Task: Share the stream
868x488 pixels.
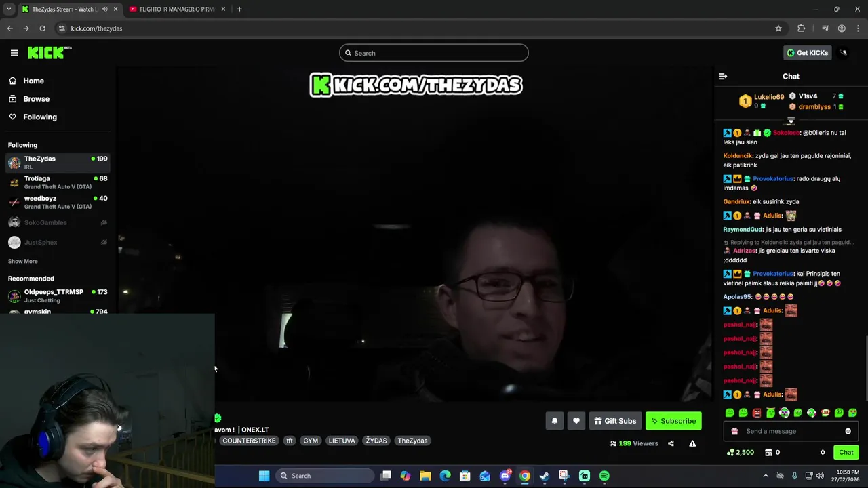Action: click(x=671, y=443)
